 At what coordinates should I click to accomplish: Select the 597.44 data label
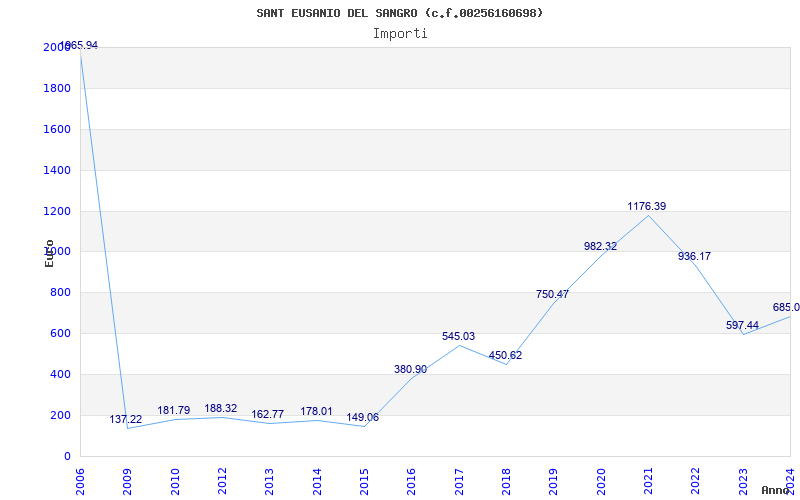[742, 325]
